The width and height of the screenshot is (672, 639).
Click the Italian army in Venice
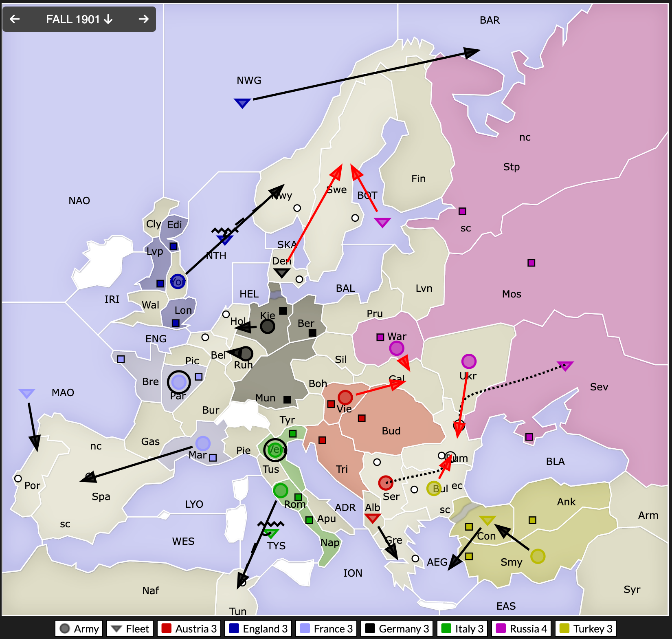(275, 450)
